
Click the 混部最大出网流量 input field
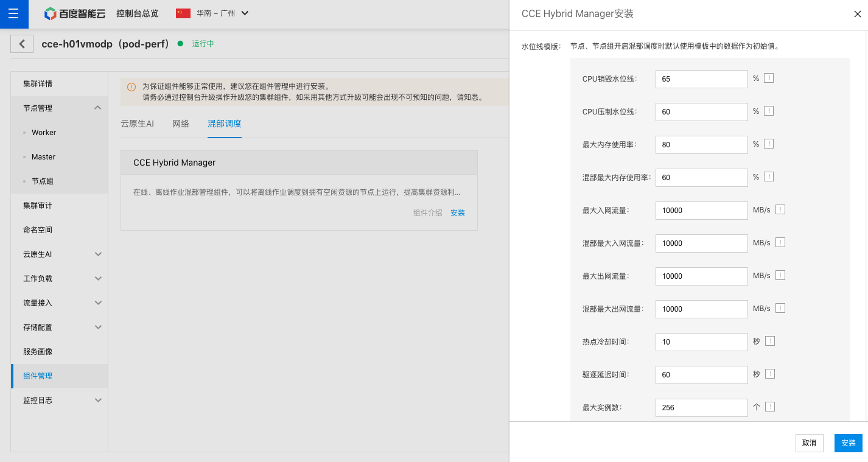pos(702,309)
